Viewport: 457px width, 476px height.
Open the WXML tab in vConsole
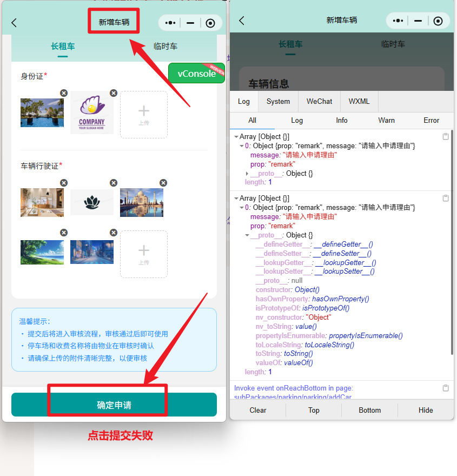(x=359, y=101)
